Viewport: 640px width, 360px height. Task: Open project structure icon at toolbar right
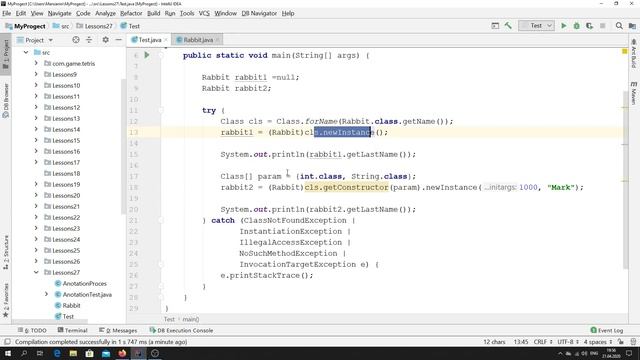click(x=632, y=26)
